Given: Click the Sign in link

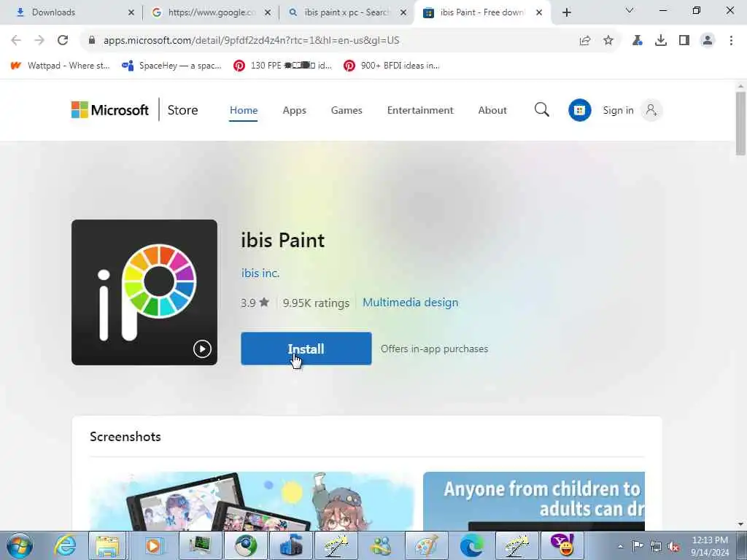Looking at the screenshot, I should coord(618,110).
